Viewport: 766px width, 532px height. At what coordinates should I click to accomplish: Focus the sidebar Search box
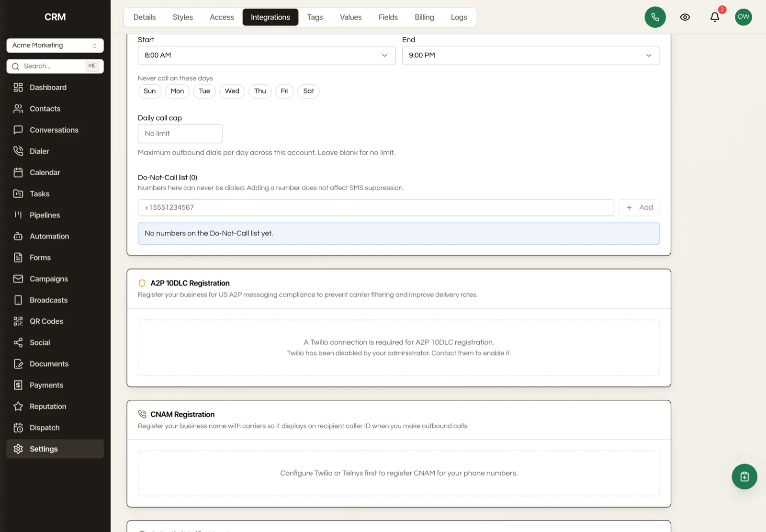pyautogui.click(x=55, y=66)
